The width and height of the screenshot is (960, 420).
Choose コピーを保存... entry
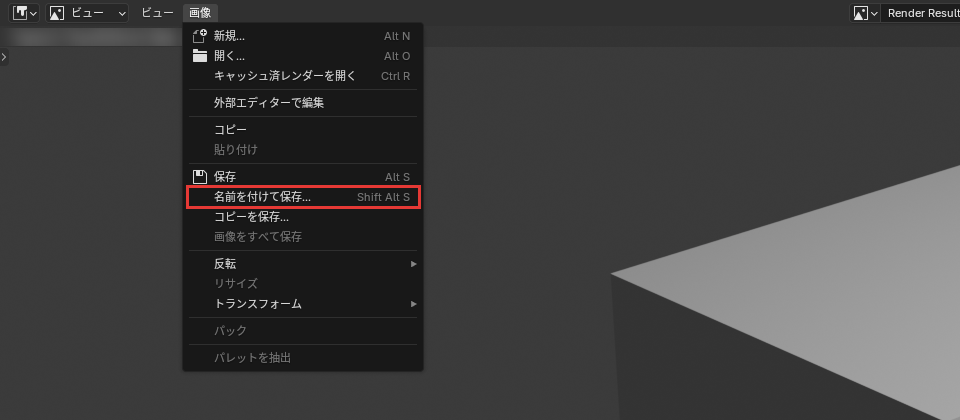tap(302, 217)
